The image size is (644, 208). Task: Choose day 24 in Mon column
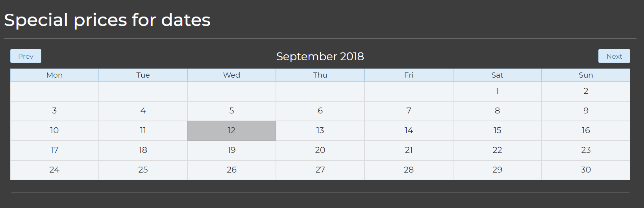(x=54, y=170)
